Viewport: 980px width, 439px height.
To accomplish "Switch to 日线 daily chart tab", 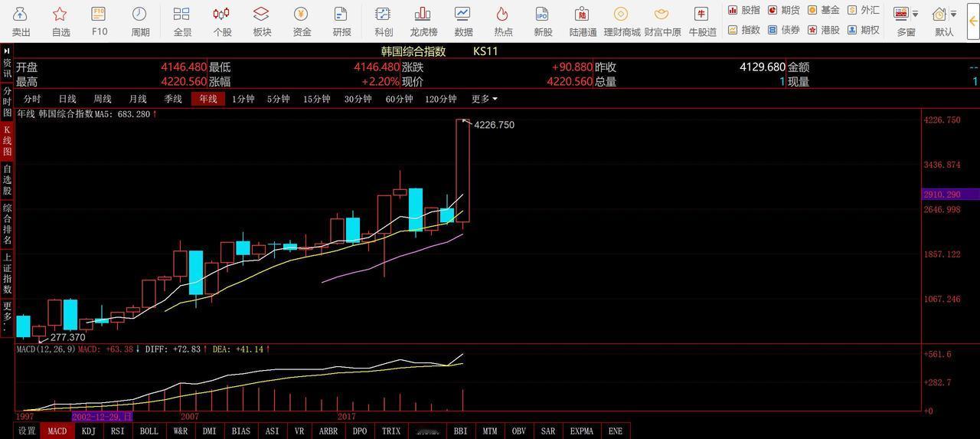I will 67,99.
